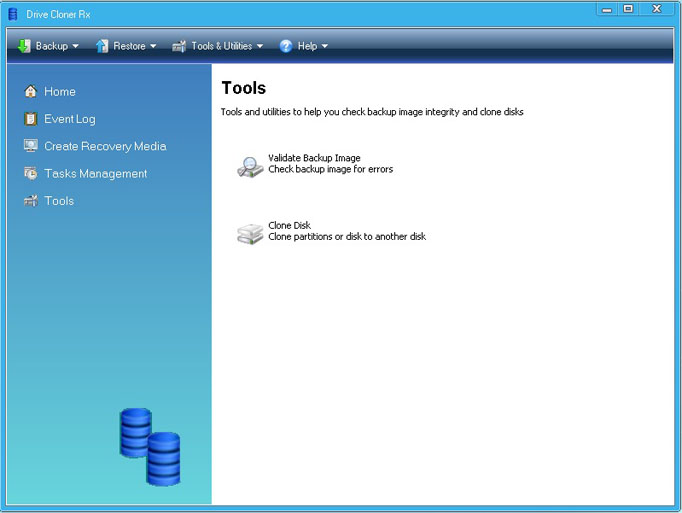Open the Help menu
Screen dimensions: 682x513
304,46
